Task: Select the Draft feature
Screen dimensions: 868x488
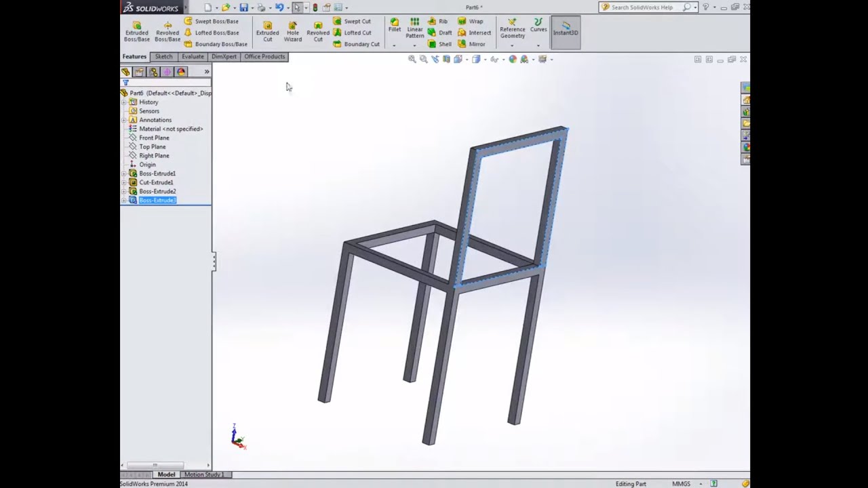Action: click(439, 33)
